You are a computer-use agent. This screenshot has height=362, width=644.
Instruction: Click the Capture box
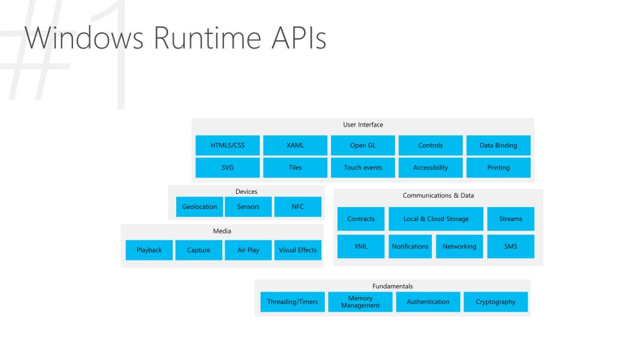(199, 250)
